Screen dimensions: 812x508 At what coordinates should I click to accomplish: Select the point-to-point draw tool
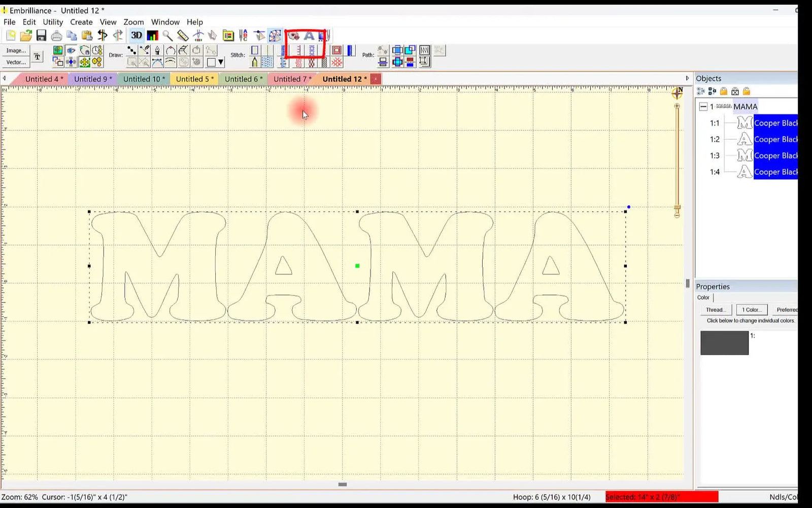(131, 50)
